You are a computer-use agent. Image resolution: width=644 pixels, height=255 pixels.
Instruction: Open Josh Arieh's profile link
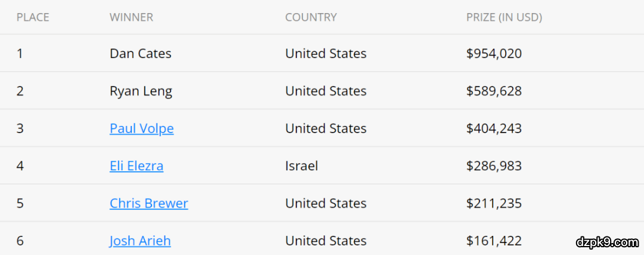pyautogui.click(x=140, y=241)
